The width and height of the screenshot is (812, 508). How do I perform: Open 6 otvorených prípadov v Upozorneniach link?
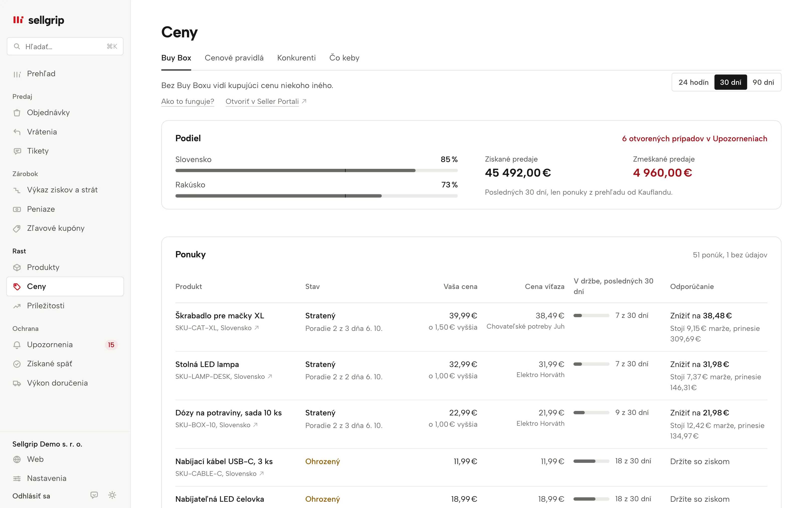click(x=694, y=139)
